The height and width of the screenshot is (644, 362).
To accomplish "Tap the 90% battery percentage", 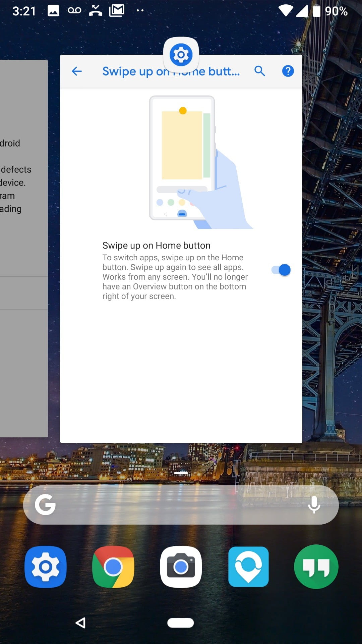I will [x=336, y=11].
